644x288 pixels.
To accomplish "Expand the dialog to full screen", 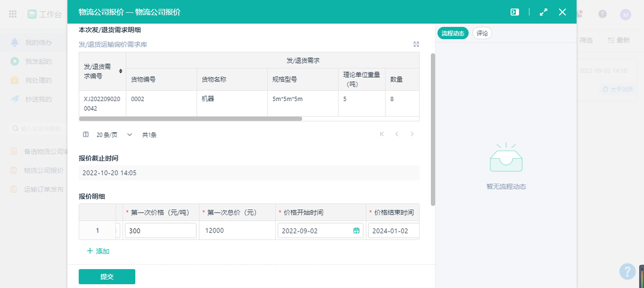I will 543,12.
